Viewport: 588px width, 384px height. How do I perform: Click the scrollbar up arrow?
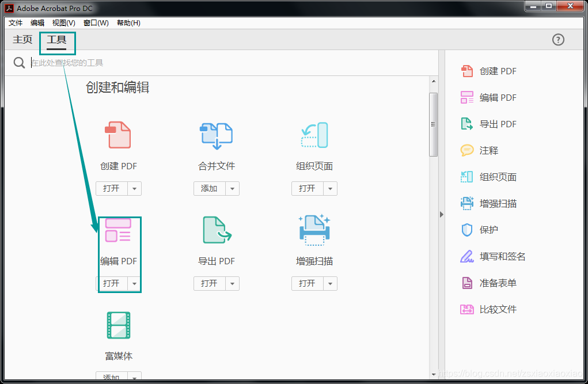pyautogui.click(x=434, y=81)
